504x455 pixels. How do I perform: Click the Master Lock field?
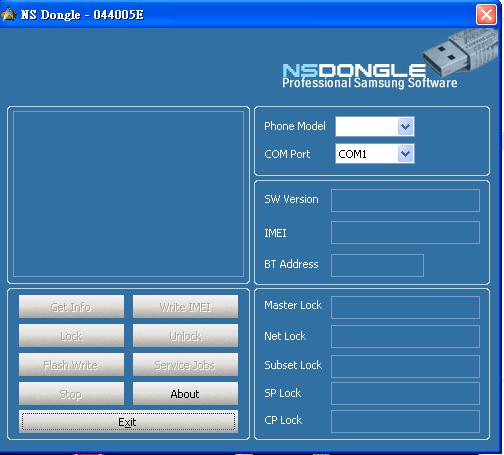point(405,307)
